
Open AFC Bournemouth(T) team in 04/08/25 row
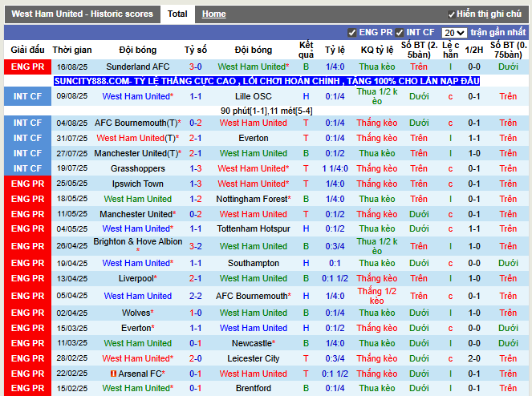pos(138,123)
